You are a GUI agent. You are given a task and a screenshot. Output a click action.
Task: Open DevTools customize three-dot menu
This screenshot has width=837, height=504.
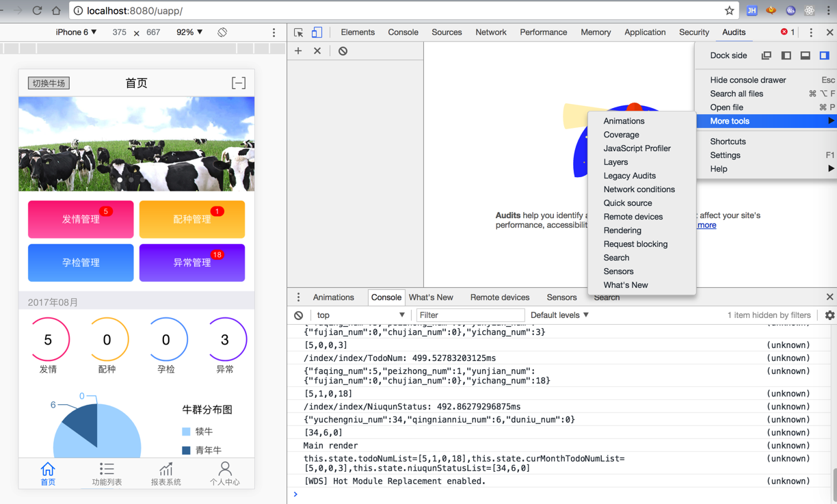pos(811,32)
